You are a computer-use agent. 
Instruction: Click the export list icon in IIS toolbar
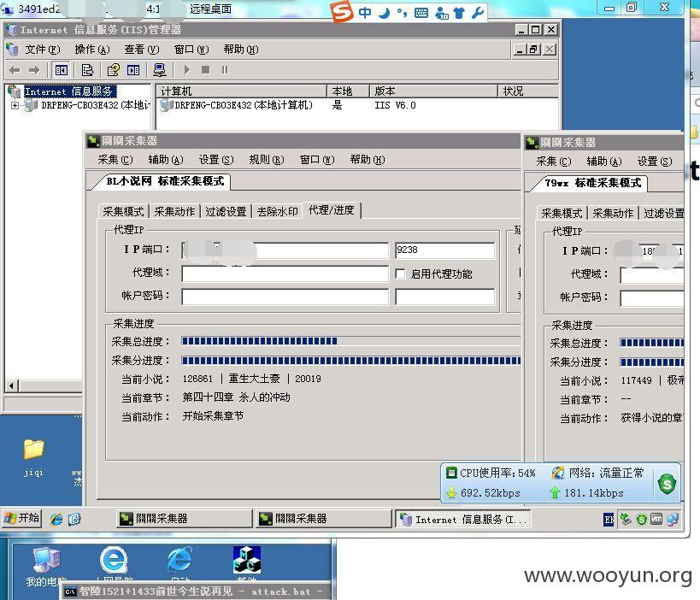(87, 70)
